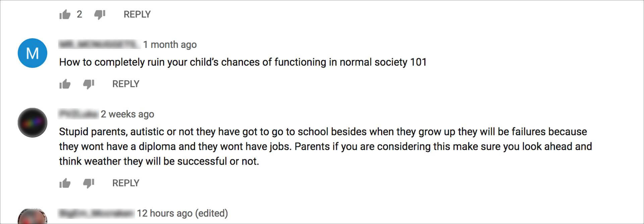
Task: Click REPLY next to the 2-likes count
Action: pyautogui.click(x=137, y=14)
